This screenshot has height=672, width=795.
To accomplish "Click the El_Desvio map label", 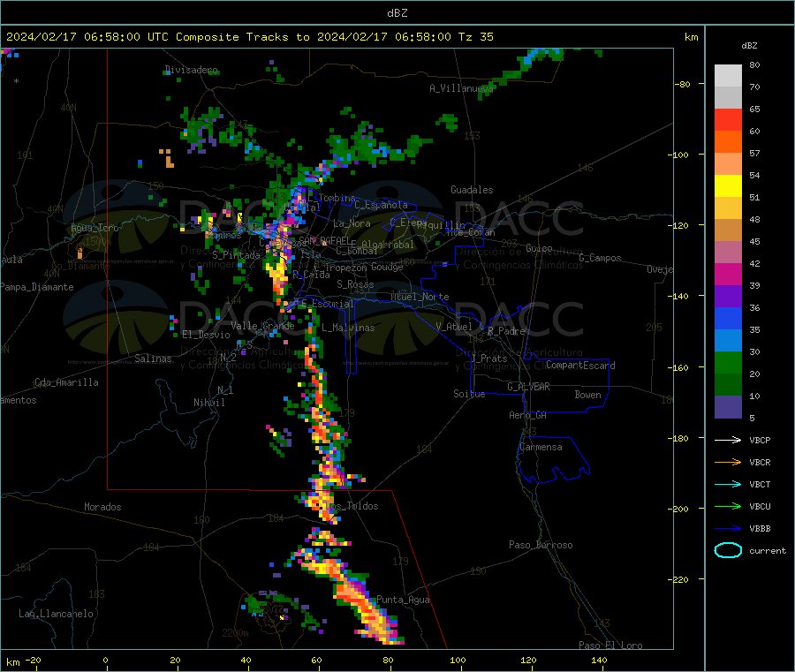I will pos(206,335).
